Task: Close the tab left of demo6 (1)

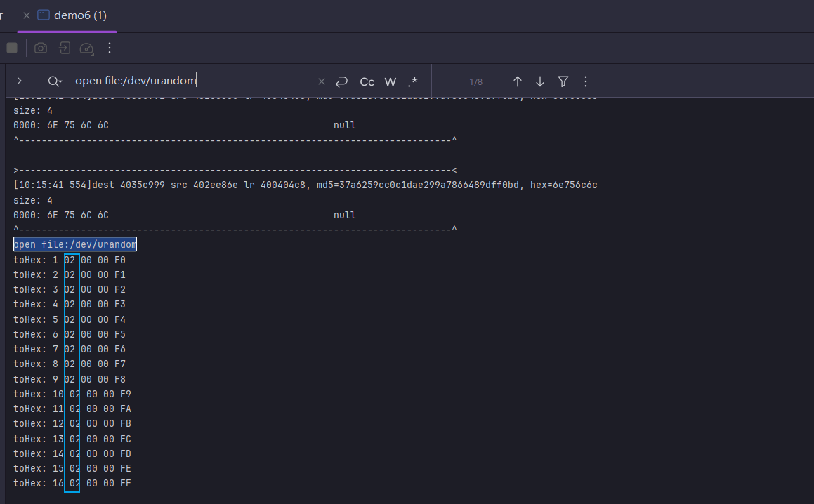Action: coord(27,15)
